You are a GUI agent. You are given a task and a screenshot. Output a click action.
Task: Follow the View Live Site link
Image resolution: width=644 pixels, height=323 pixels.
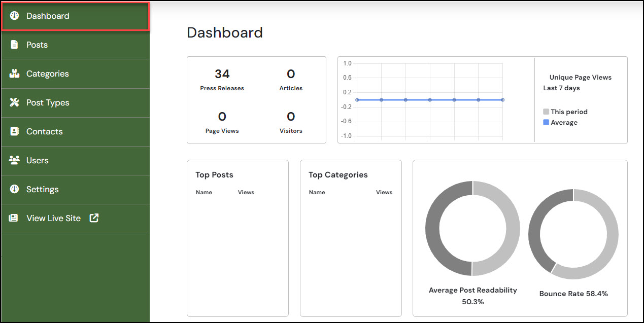tap(75, 218)
